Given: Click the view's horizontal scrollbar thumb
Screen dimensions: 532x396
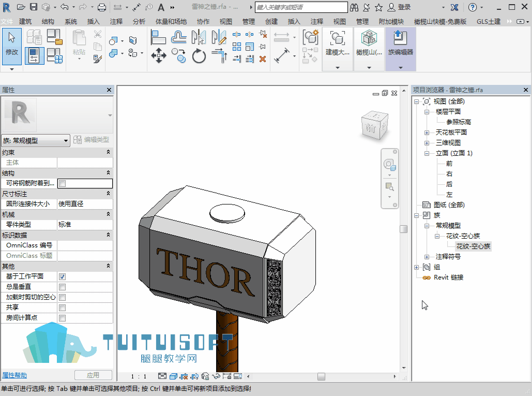Looking at the screenshot, I should click(x=321, y=377).
